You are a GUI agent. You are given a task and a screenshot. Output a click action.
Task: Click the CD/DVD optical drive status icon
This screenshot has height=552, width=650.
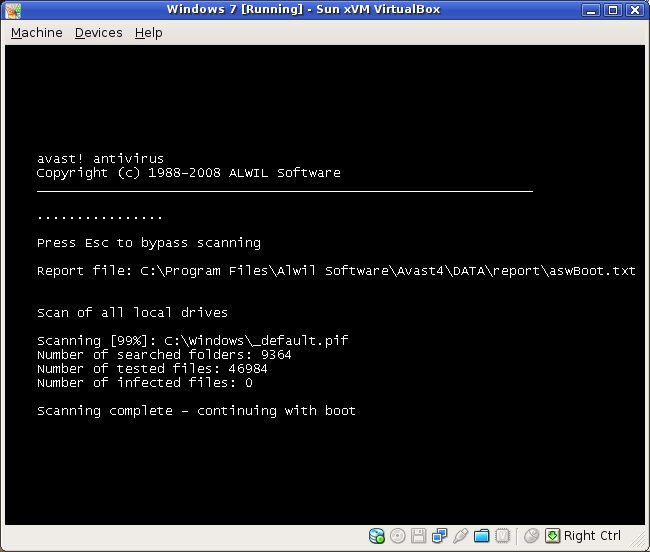point(398,536)
